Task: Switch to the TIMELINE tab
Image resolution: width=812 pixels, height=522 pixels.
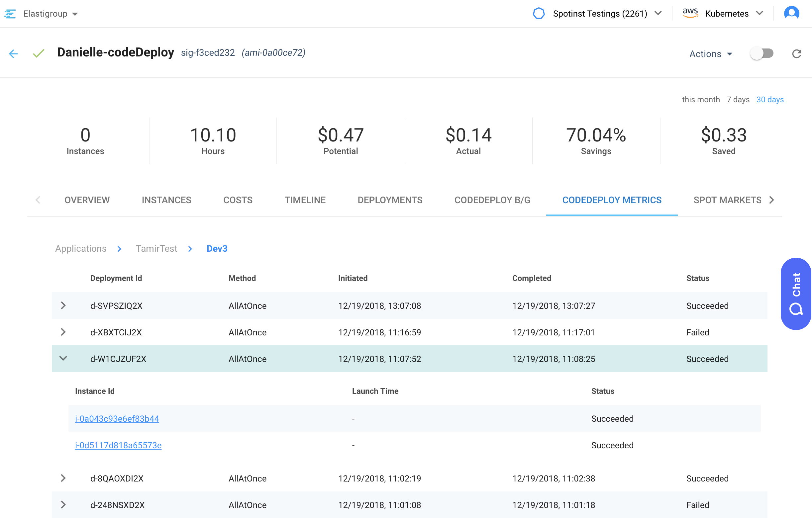Action: 305,200
